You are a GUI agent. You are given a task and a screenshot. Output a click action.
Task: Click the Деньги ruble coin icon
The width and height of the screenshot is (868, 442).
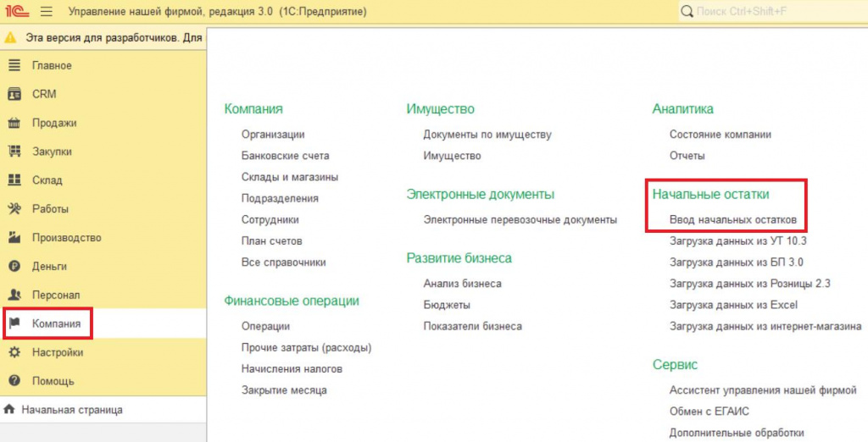pos(14,266)
